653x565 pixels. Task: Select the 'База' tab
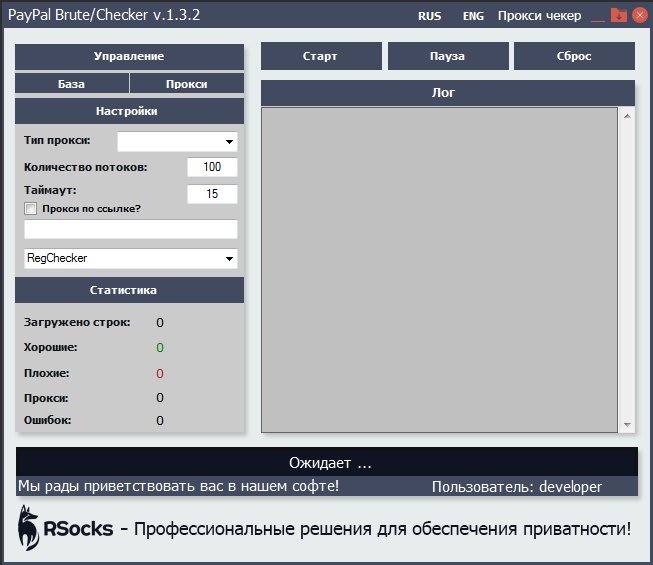tap(72, 84)
